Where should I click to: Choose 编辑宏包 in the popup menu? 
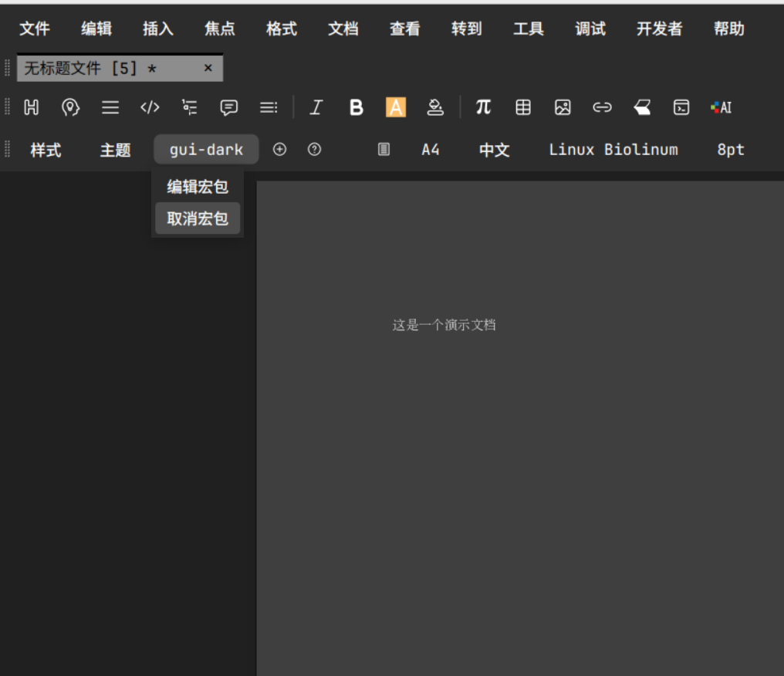(198, 187)
